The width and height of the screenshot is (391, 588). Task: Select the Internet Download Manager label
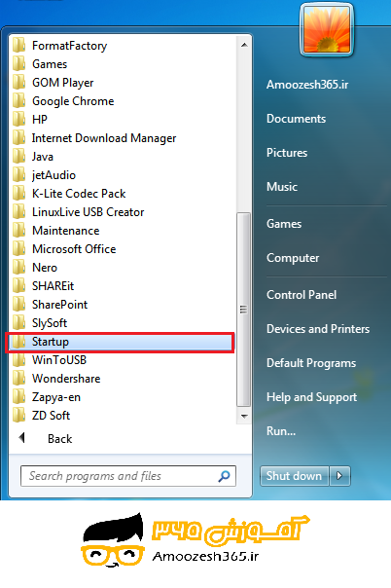[104, 138]
